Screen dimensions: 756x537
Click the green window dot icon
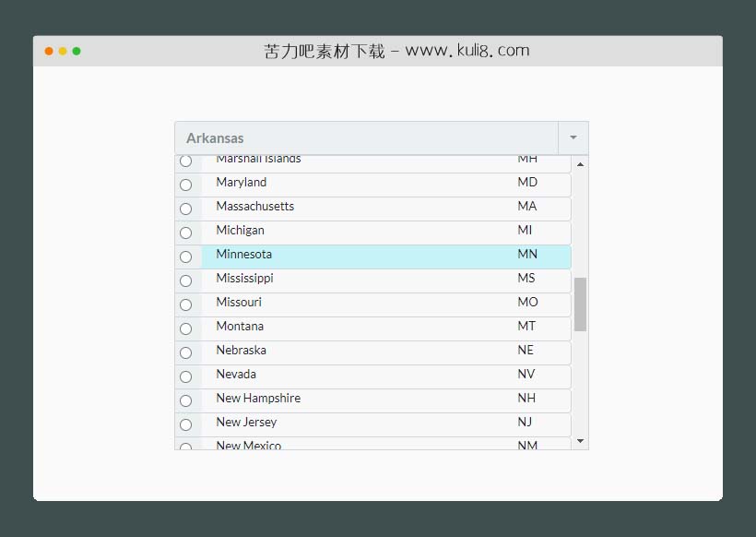77,51
